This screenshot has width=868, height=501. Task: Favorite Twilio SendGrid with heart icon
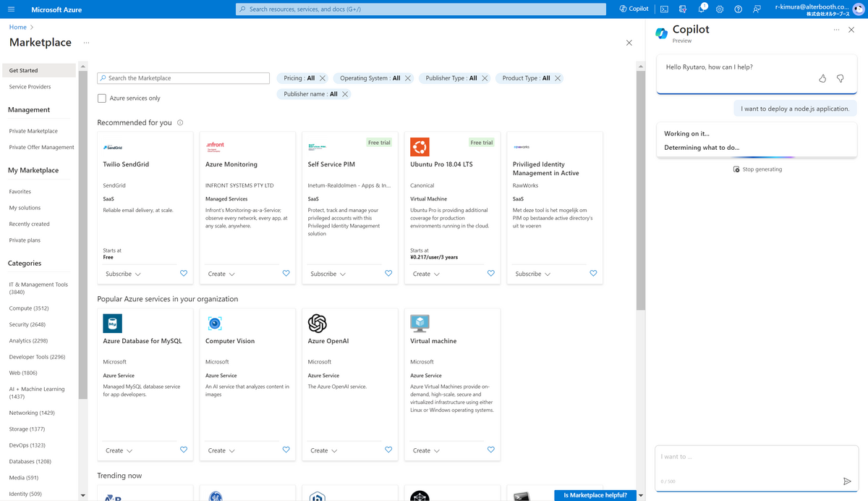click(x=184, y=274)
